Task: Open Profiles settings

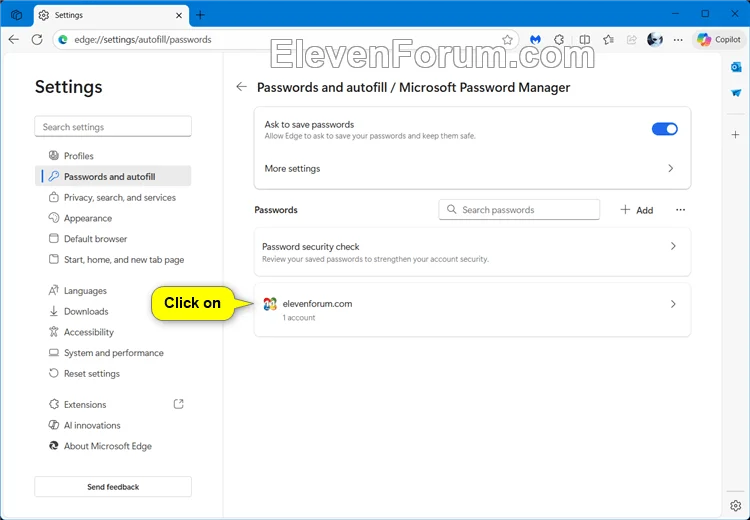Action: click(x=113, y=156)
